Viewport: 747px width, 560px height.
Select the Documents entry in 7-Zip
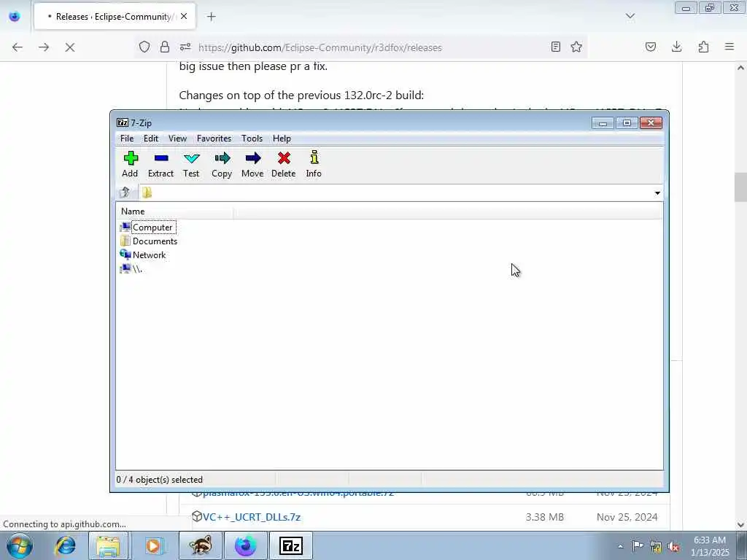point(149,241)
